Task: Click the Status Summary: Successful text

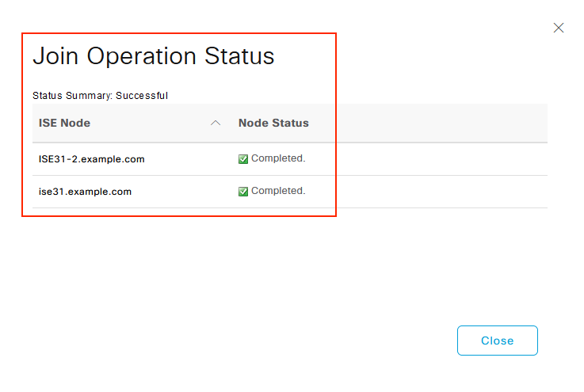Action: tap(100, 96)
